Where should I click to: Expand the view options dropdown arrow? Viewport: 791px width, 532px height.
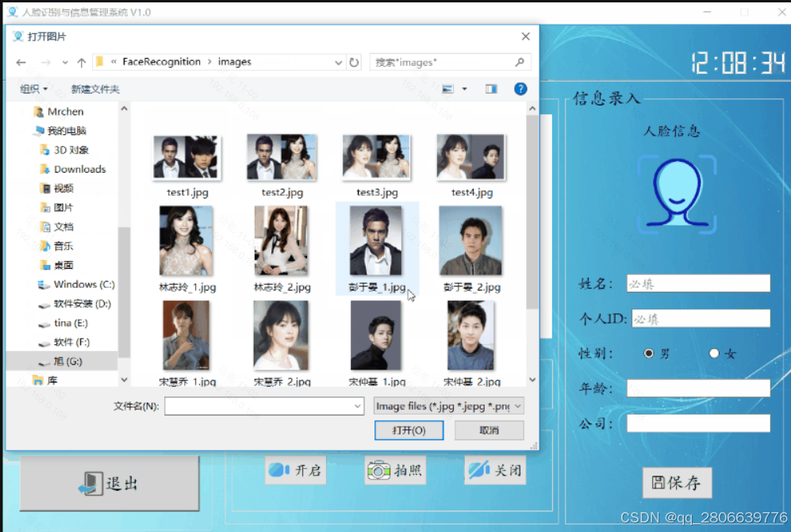coord(465,90)
